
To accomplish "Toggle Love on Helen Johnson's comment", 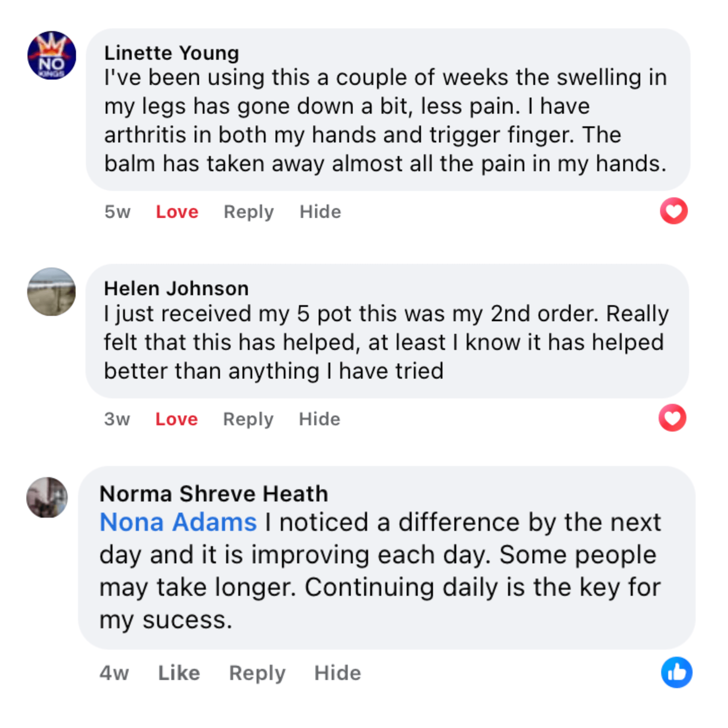I will point(176,419).
